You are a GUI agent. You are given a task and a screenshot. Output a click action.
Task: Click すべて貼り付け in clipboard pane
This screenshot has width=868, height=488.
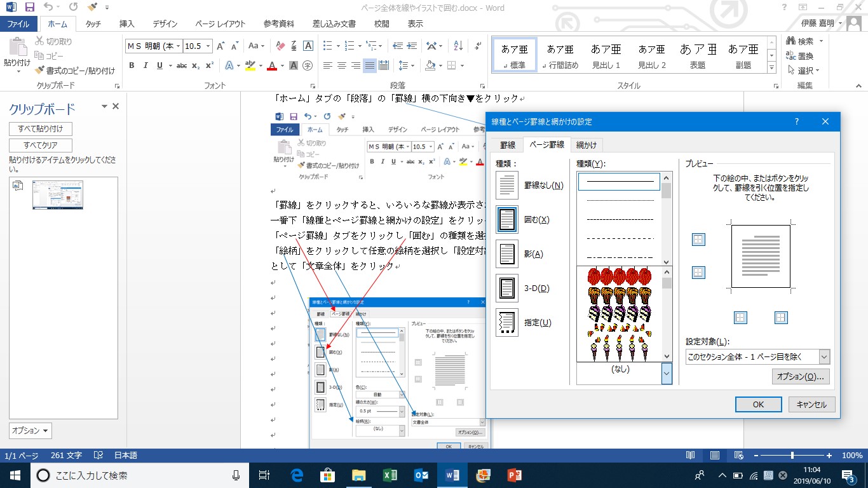point(41,129)
